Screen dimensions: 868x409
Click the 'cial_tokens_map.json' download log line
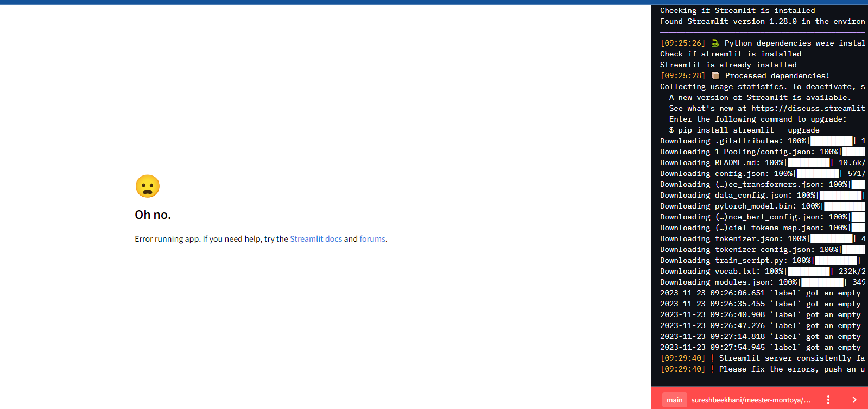pos(763,228)
